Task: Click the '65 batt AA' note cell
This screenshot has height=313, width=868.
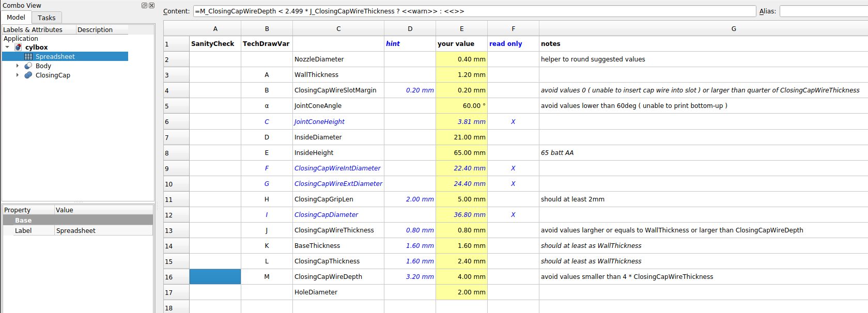Action: pyautogui.click(x=703, y=153)
